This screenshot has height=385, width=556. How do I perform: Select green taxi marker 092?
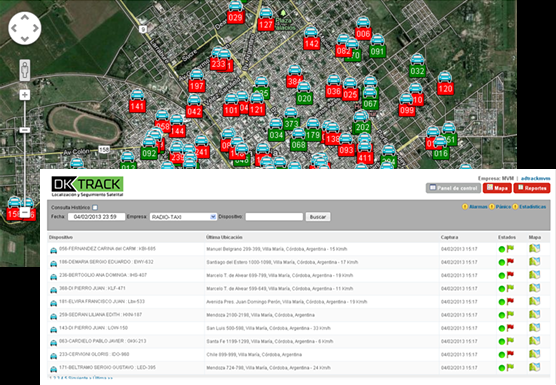coord(149,148)
